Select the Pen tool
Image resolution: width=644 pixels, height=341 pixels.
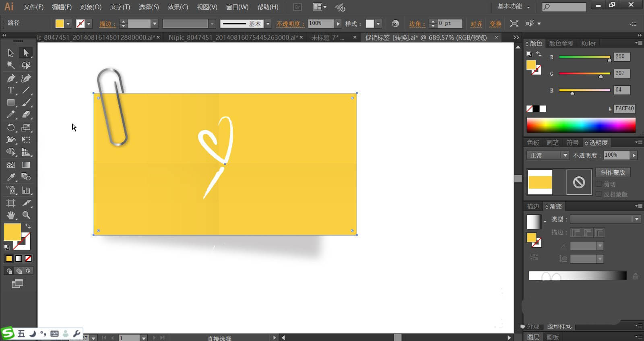[11, 78]
